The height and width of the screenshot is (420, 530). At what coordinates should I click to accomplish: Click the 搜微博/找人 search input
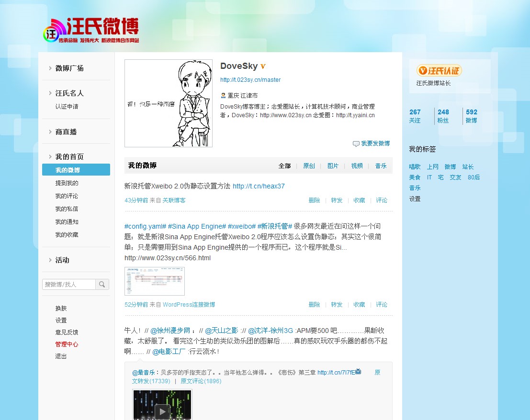click(x=68, y=284)
